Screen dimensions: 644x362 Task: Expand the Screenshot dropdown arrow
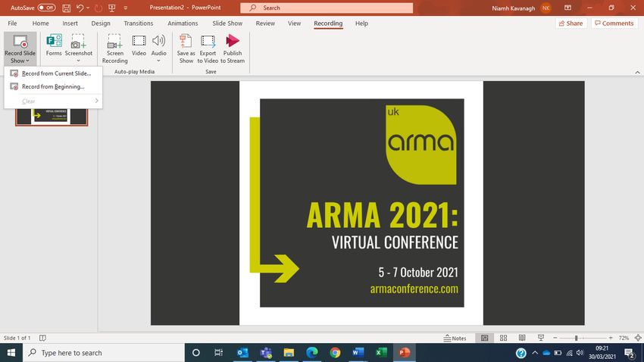tap(79, 61)
